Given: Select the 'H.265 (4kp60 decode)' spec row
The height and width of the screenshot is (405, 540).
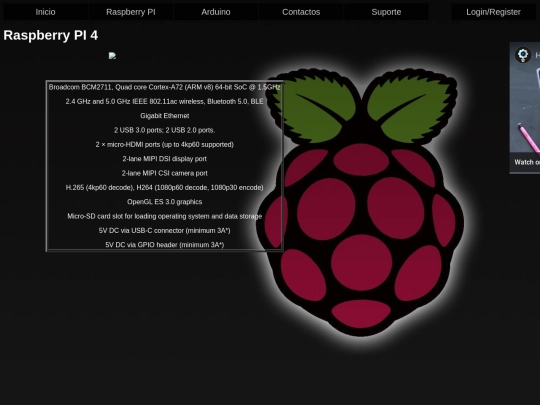Looking at the screenshot, I should 165,188.
